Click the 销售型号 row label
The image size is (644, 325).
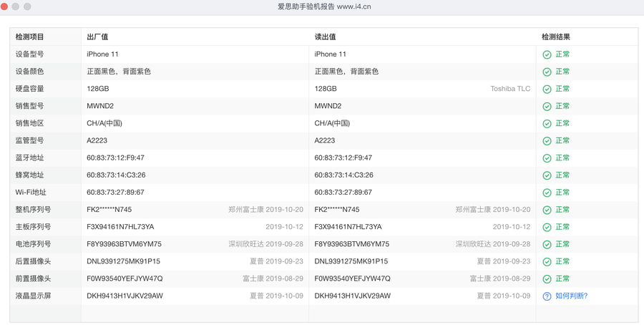(29, 106)
